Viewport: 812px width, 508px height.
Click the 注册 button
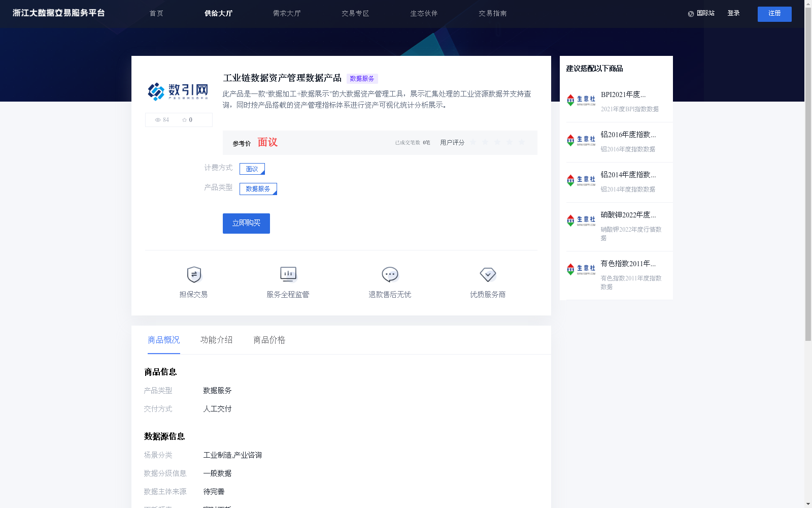pyautogui.click(x=774, y=14)
